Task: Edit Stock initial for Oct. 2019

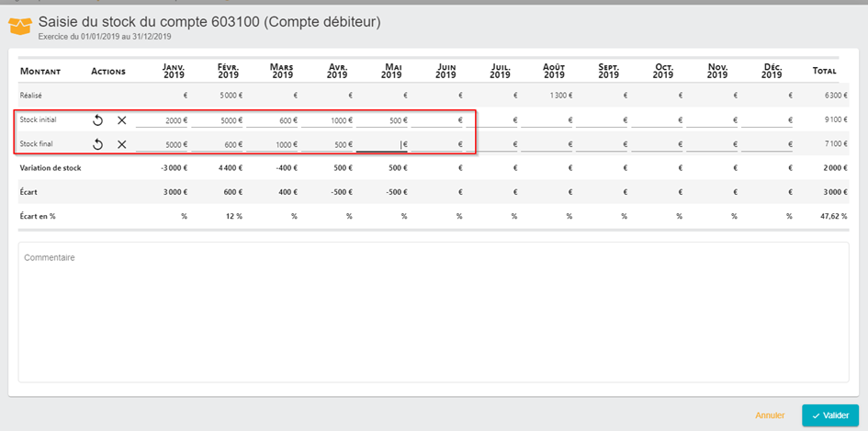Action: click(x=657, y=119)
